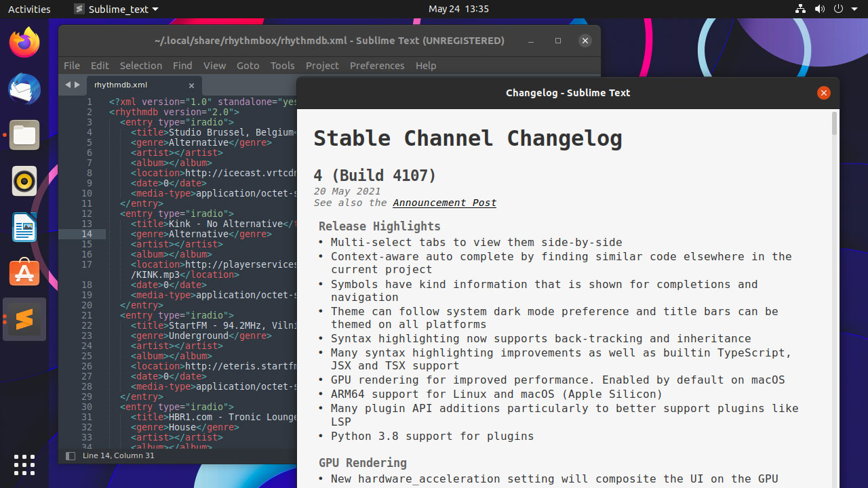Open the Project menu
868x488 pixels.
click(322, 66)
